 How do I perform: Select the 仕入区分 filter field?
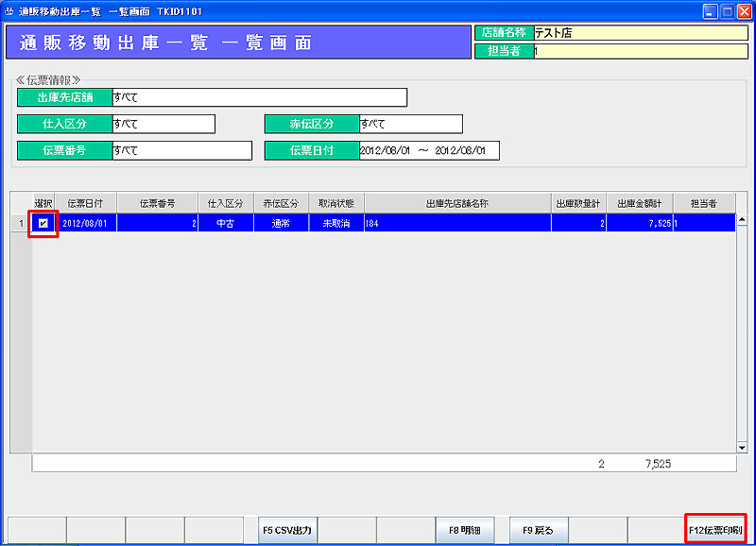163,124
